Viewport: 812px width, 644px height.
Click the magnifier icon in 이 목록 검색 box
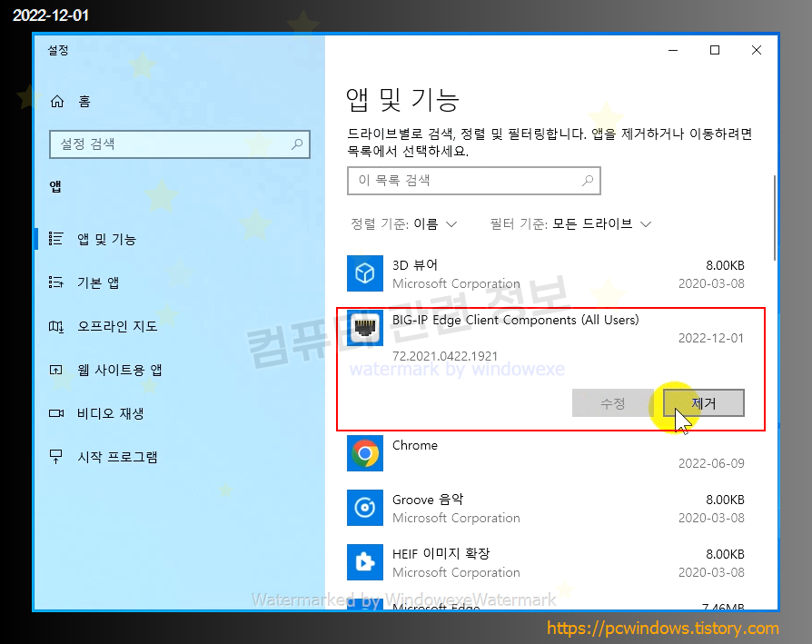pos(588,181)
